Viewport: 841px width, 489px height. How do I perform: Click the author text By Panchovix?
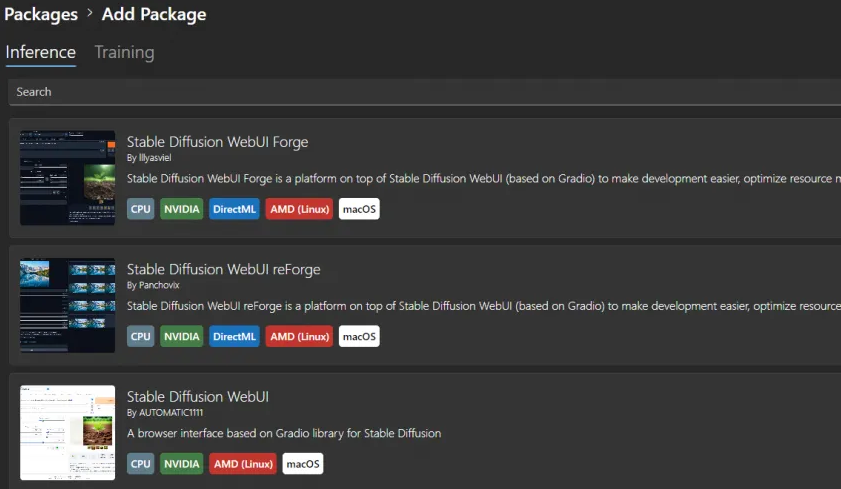click(153, 285)
